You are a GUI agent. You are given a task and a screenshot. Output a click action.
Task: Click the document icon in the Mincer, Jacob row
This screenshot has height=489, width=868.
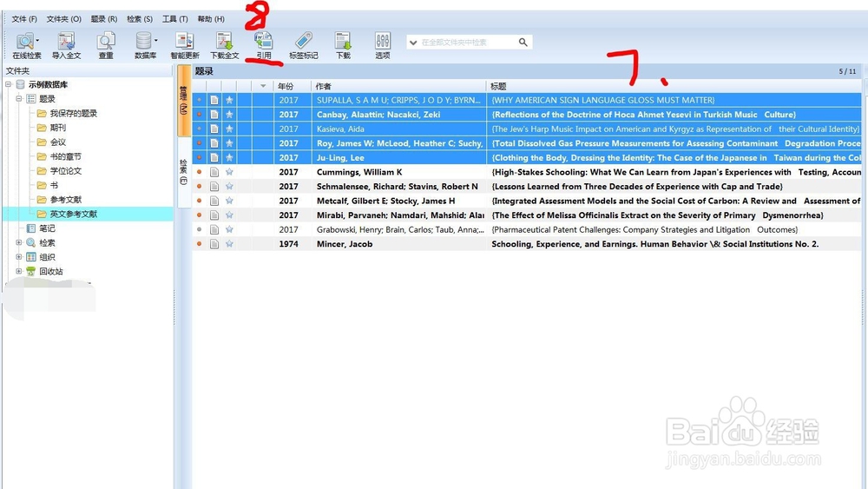click(214, 244)
